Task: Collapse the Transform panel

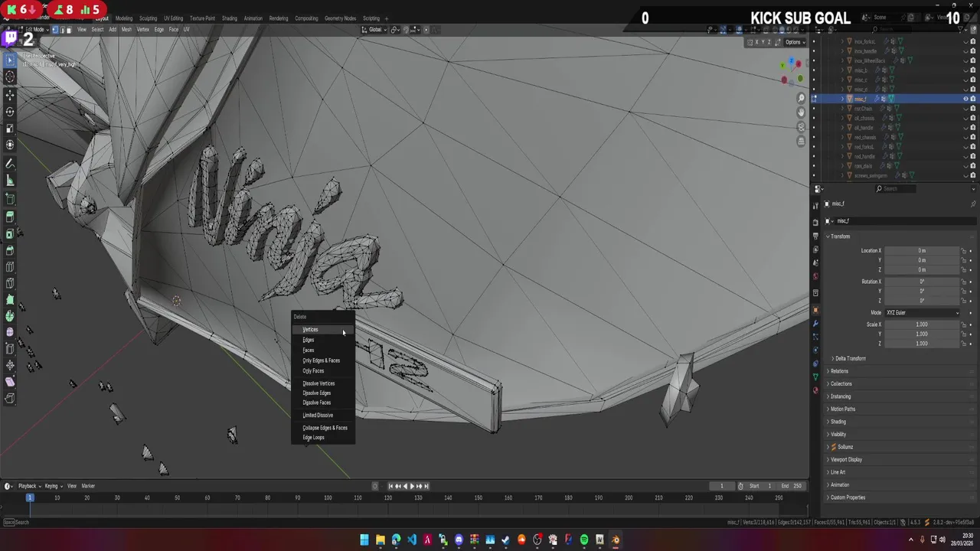Action: pos(838,236)
